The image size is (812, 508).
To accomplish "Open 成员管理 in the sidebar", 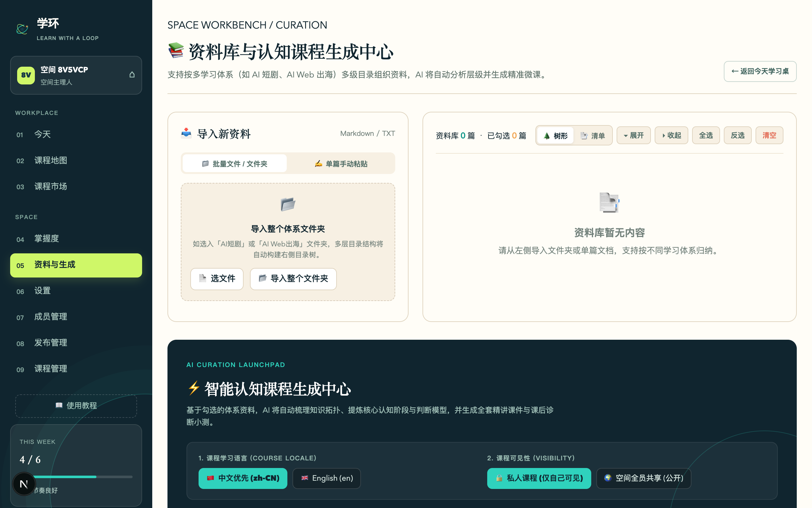I will (x=76, y=317).
